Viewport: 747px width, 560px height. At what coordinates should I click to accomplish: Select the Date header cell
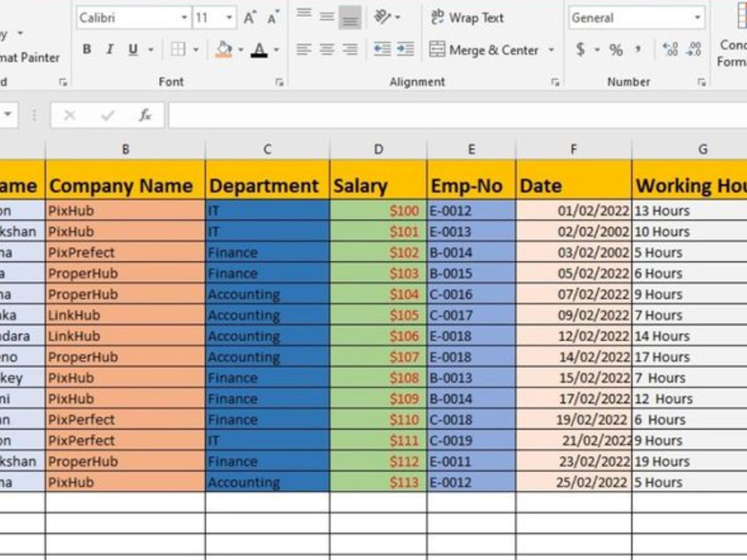574,180
